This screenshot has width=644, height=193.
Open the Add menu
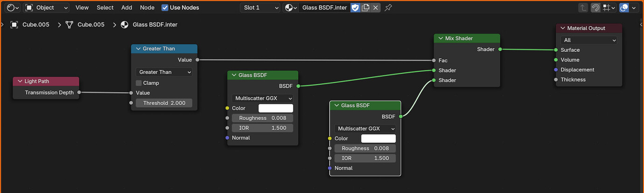tap(126, 7)
